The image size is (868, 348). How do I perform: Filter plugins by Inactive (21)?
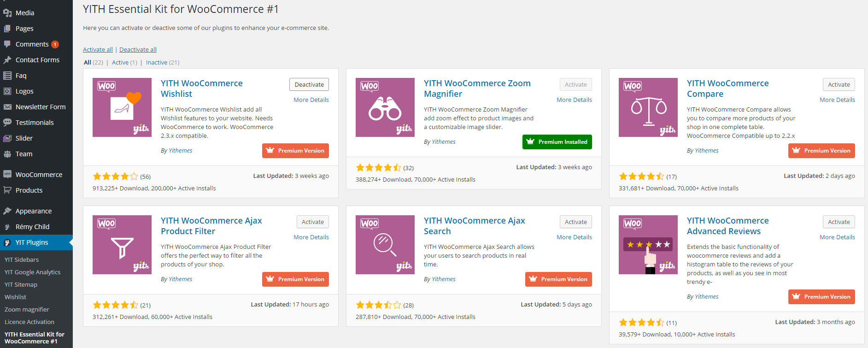[x=162, y=63]
